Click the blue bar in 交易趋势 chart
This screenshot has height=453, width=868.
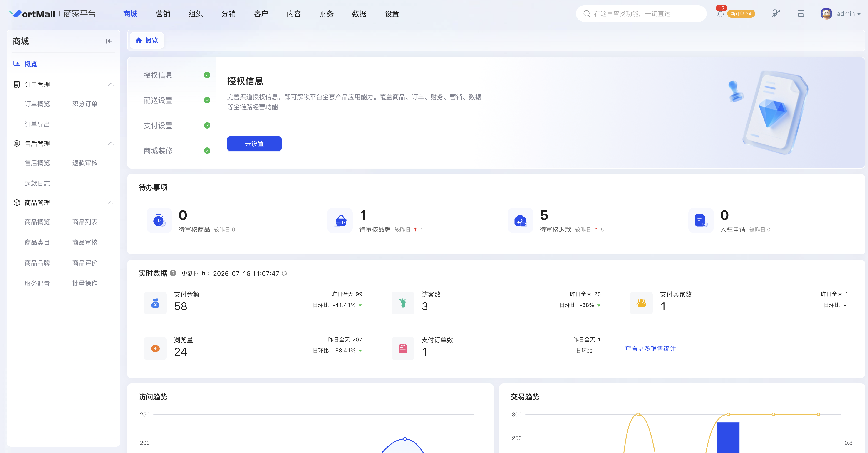tap(728, 438)
